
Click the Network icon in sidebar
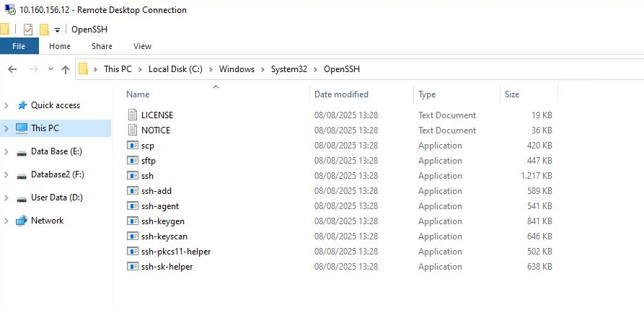22,221
